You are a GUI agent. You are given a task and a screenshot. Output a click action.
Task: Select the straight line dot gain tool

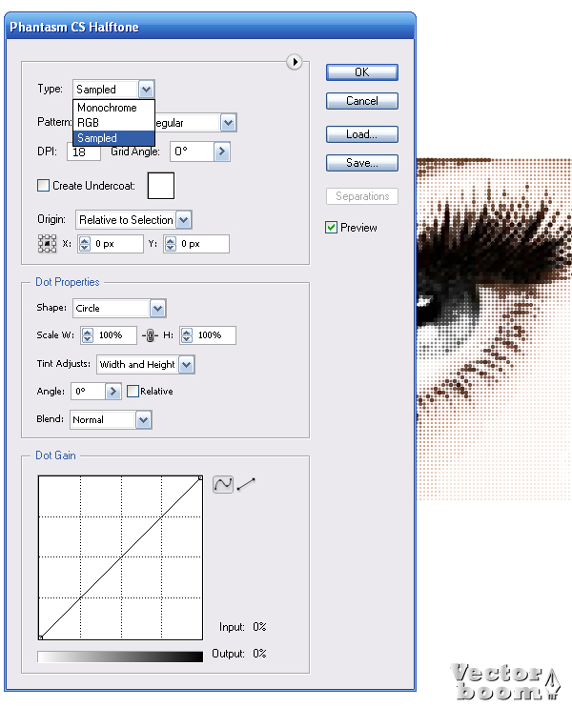pyautogui.click(x=246, y=484)
